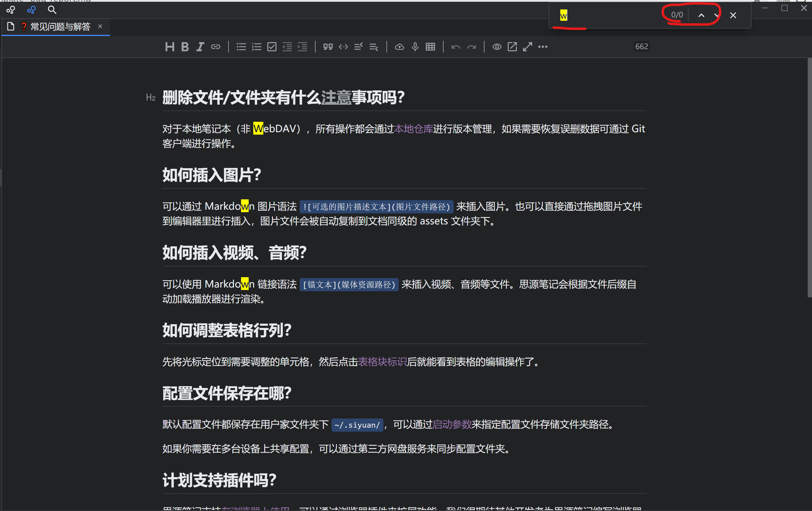
Task: Create an unordered bullet list
Action: tap(241, 47)
